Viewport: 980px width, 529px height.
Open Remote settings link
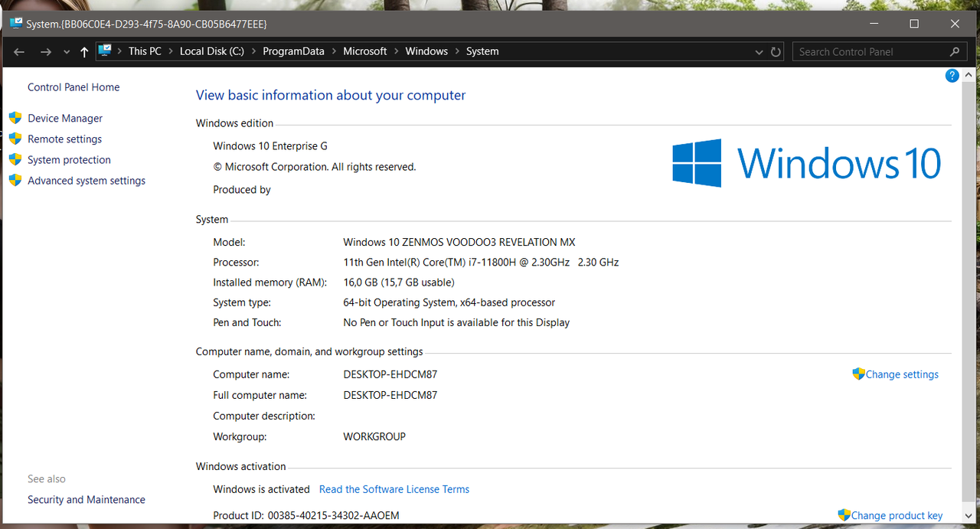(x=64, y=139)
